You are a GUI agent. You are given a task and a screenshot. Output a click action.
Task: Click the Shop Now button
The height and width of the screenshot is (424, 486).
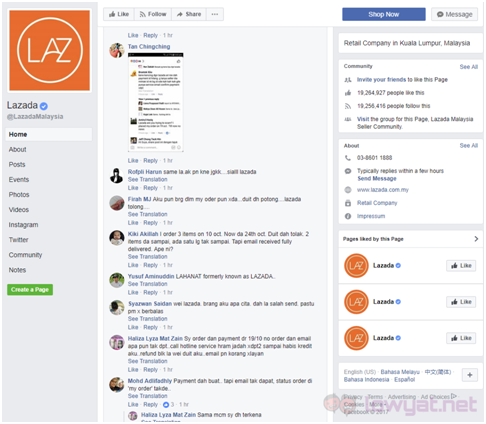pyautogui.click(x=384, y=14)
